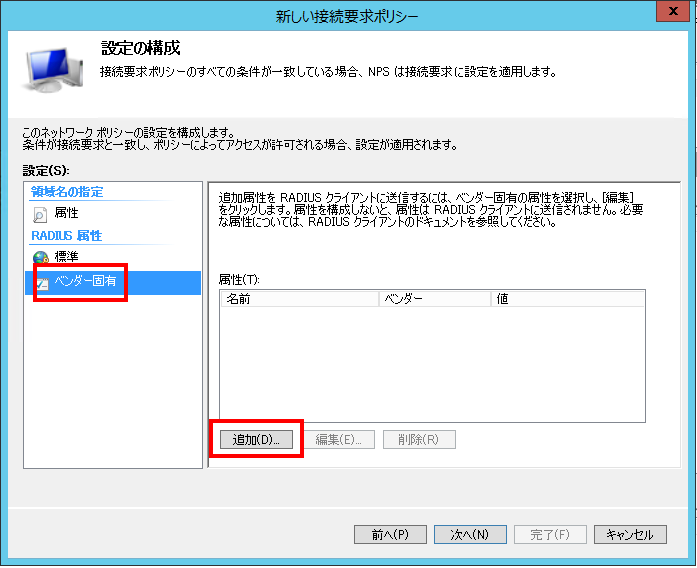Viewport: 697px width, 568px height.
Task: Click the 設定(S): label
Action: [46, 171]
